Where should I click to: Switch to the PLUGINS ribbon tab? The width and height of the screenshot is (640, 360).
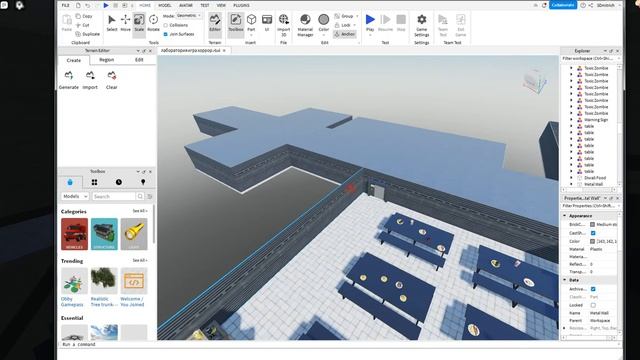point(241,5)
